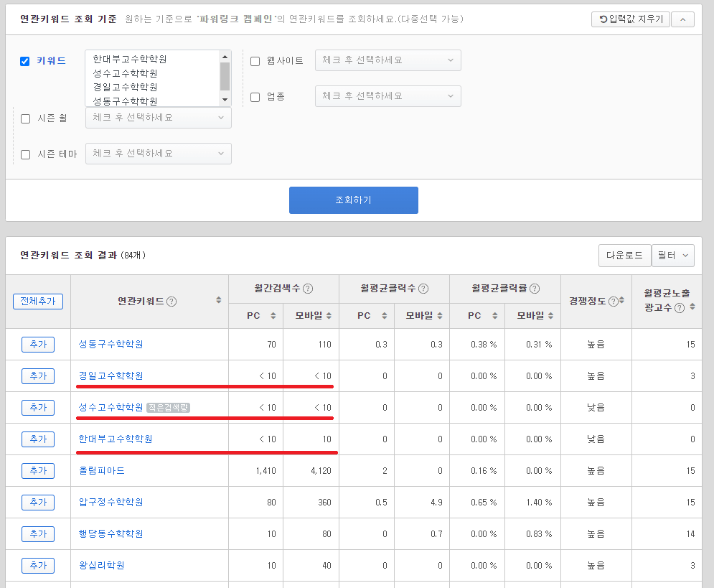714x588 pixels.
Task: Add keyword 경일고수학학원 with 추가
Action: click(x=38, y=375)
